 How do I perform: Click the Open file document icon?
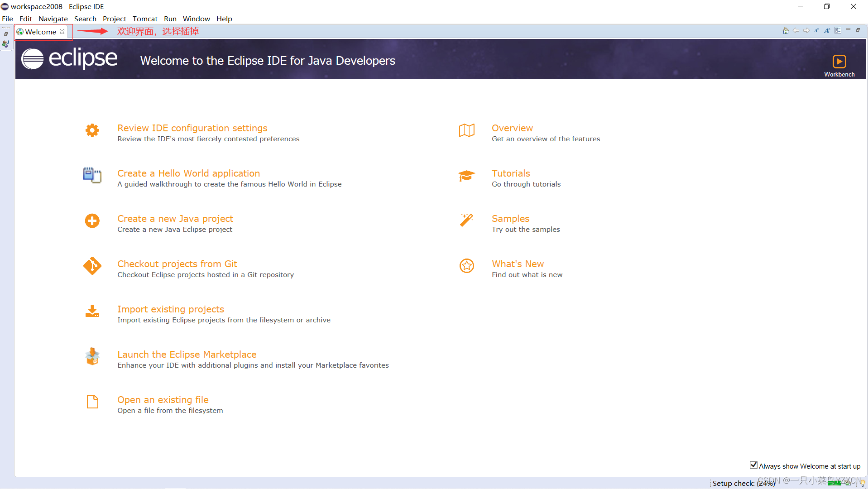tap(92, 402)
